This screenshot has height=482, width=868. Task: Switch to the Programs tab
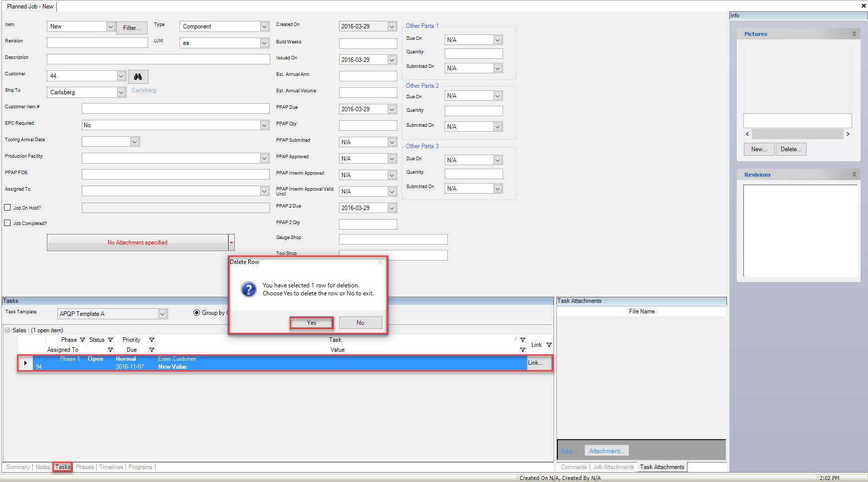point(141,467)
